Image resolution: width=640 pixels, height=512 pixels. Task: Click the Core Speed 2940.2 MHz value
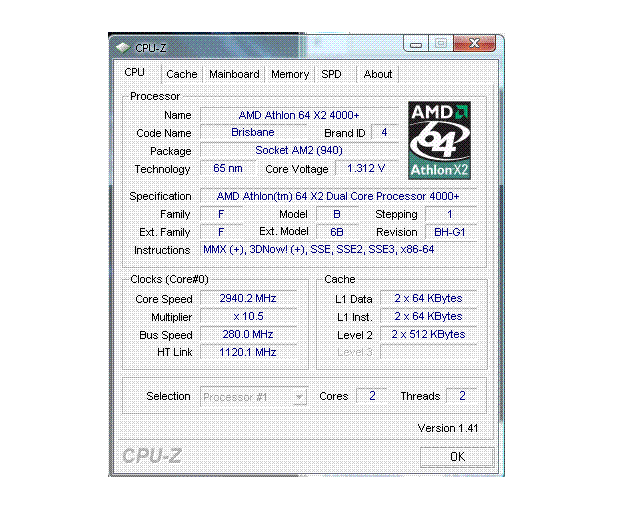pos(248,298)
